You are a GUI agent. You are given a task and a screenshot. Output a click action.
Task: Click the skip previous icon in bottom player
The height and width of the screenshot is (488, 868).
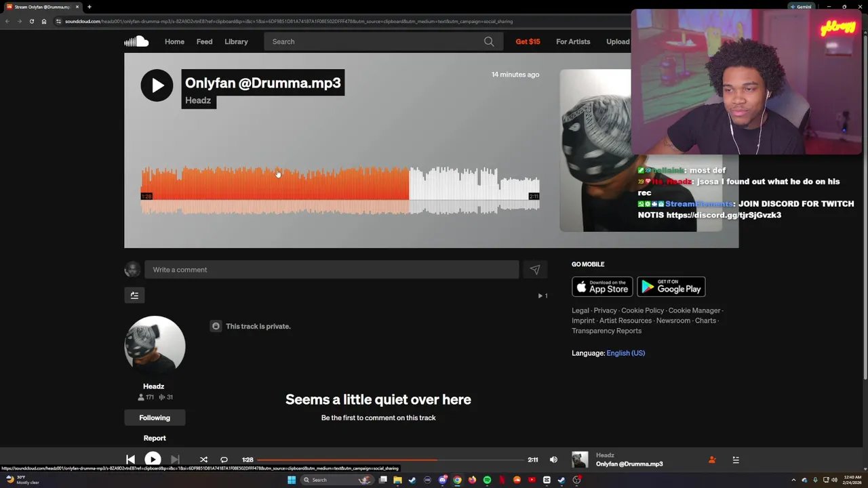point(130,460)
